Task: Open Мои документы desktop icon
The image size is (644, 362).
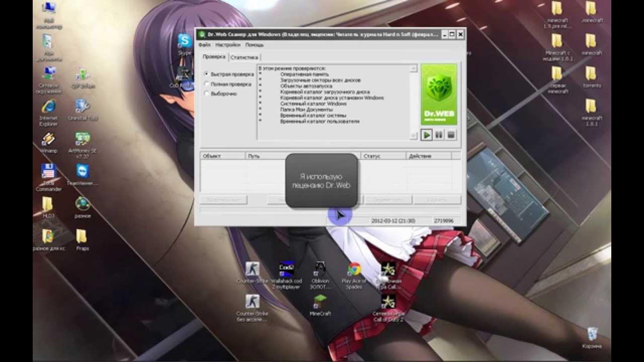Action: tap(49, 48)
